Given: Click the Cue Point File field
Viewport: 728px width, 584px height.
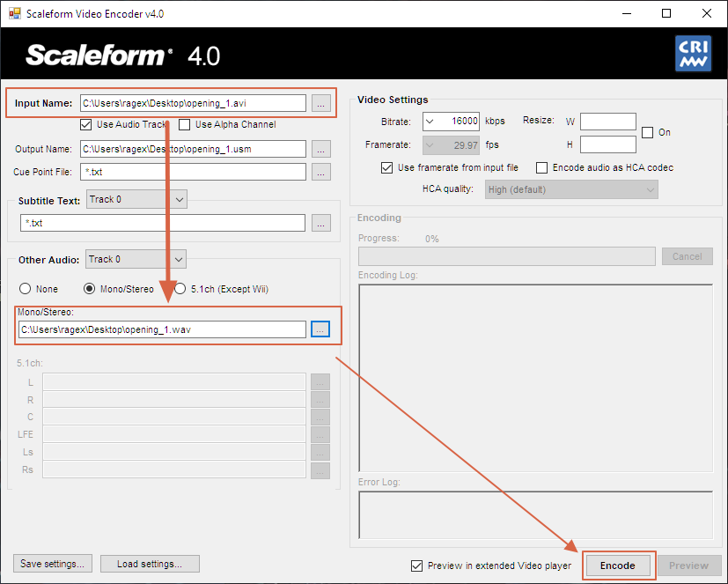Looking at the screenshot, I should [x=193, y=172].
